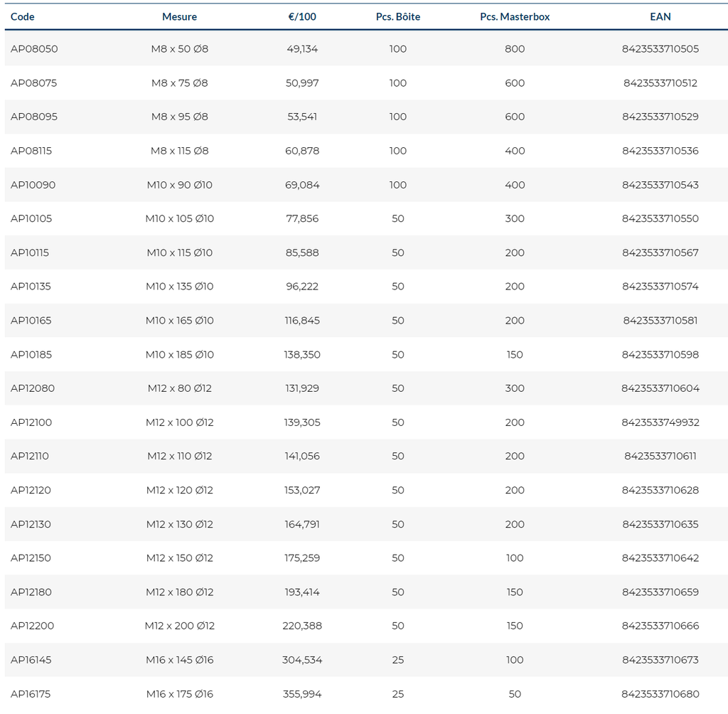Select product code AP12120
This screenshot has width=728, height=714.
point(31,490)
